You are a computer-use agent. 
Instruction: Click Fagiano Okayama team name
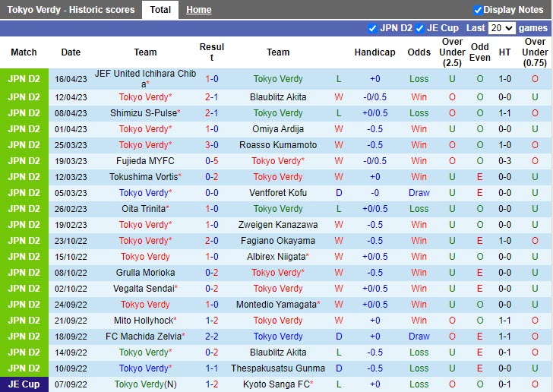click(278, 241)
